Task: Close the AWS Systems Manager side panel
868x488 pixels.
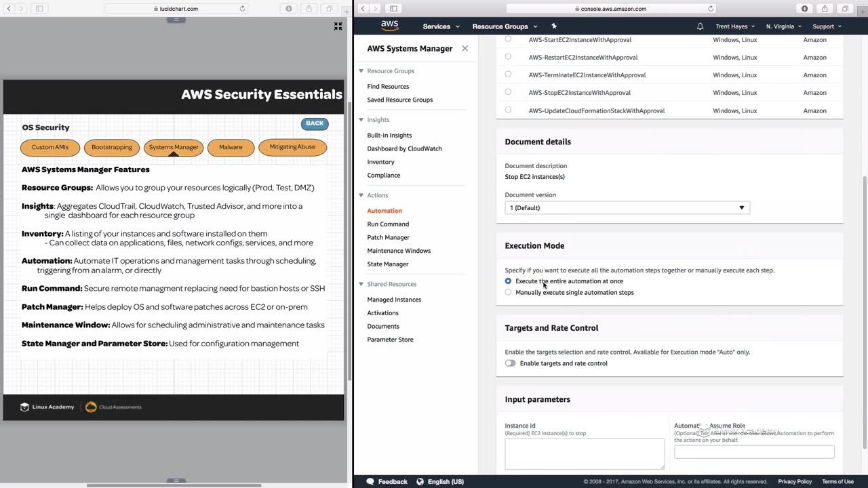Action: pos(465,48)
